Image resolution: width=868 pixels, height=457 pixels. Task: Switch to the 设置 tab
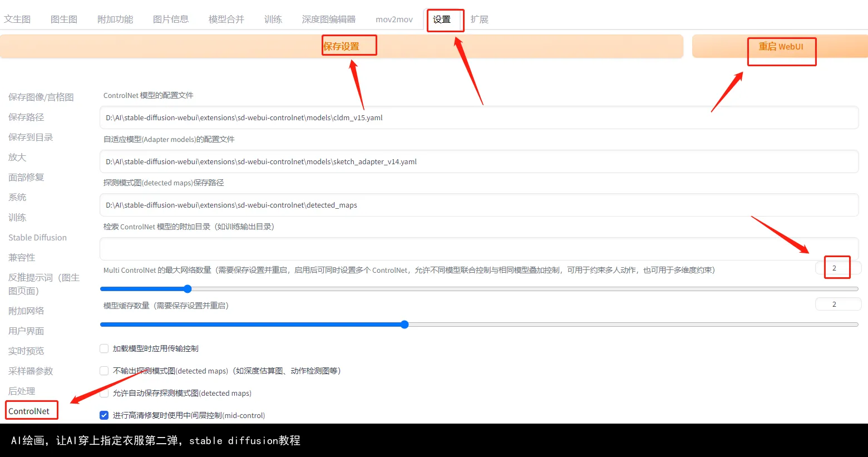[x=442, y=19]
